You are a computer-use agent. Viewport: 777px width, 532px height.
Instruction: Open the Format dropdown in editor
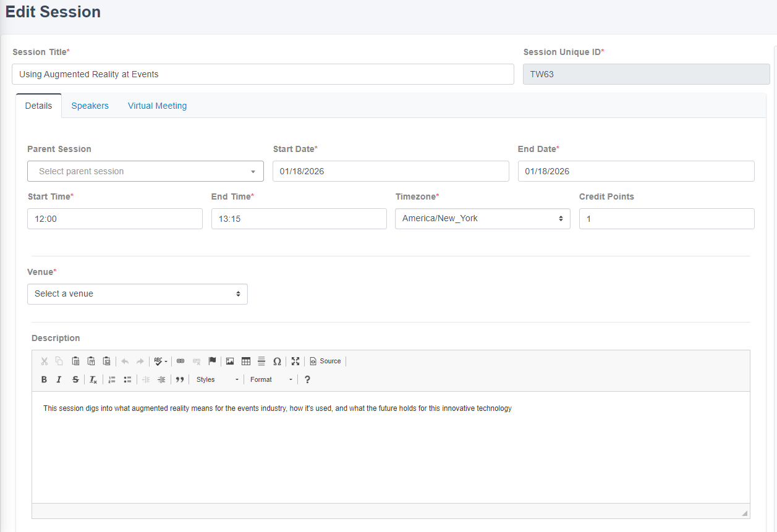pyautogui.click(x=271, y=379)
